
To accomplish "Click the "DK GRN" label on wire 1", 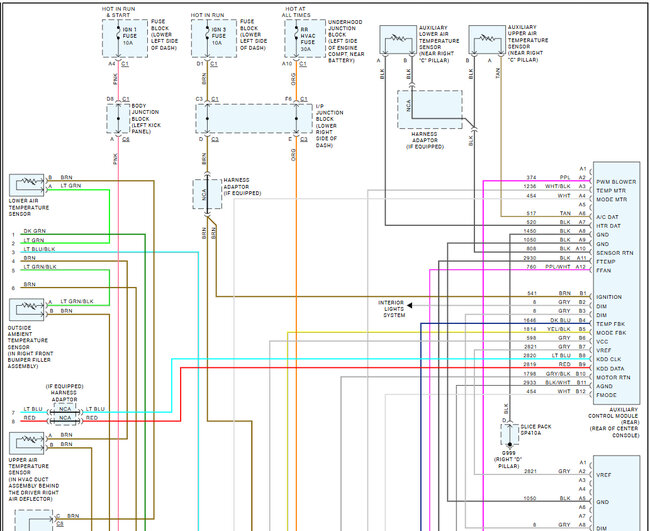I will 34,231.
